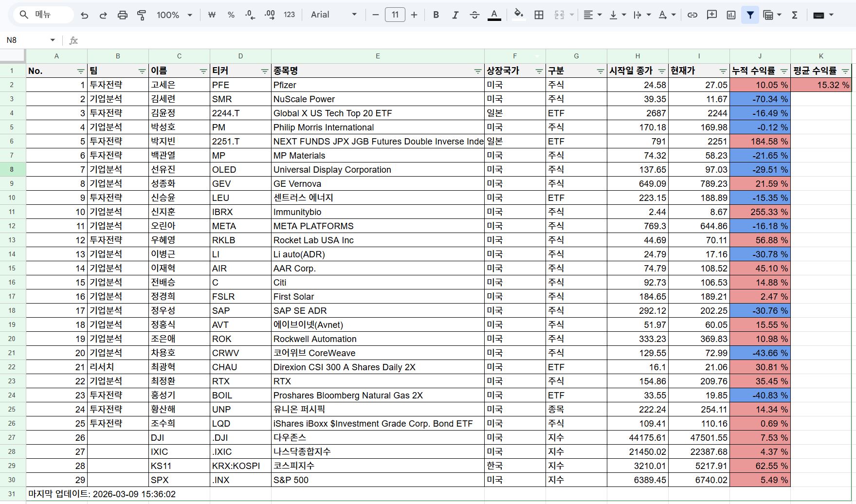Viewport: 856px width, 504px height.
Task: Select the cell containing NuScale Power
Action: (377, 99)
